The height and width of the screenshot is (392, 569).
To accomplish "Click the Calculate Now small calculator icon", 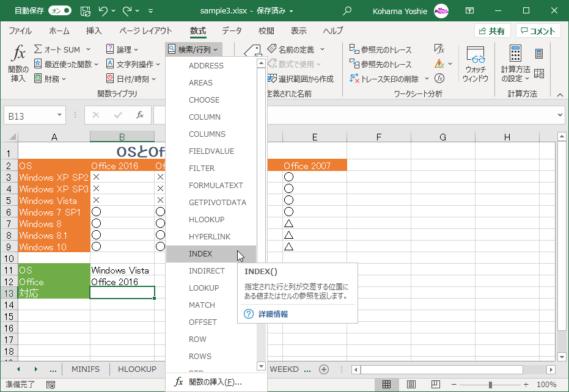I will [x=539, y=54].
